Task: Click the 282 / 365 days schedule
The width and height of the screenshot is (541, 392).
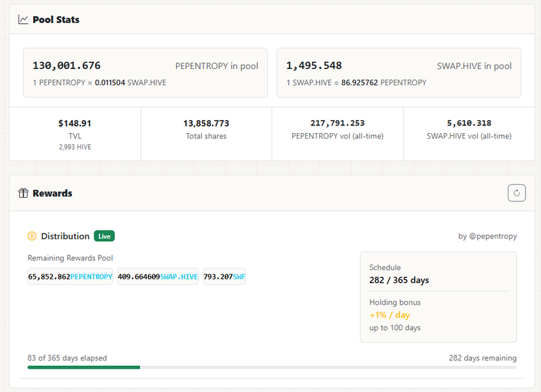Action: click(399, 280)
